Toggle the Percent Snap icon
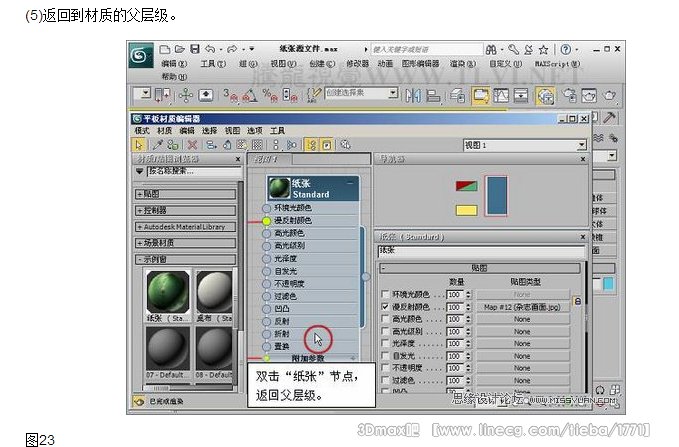 270,95
